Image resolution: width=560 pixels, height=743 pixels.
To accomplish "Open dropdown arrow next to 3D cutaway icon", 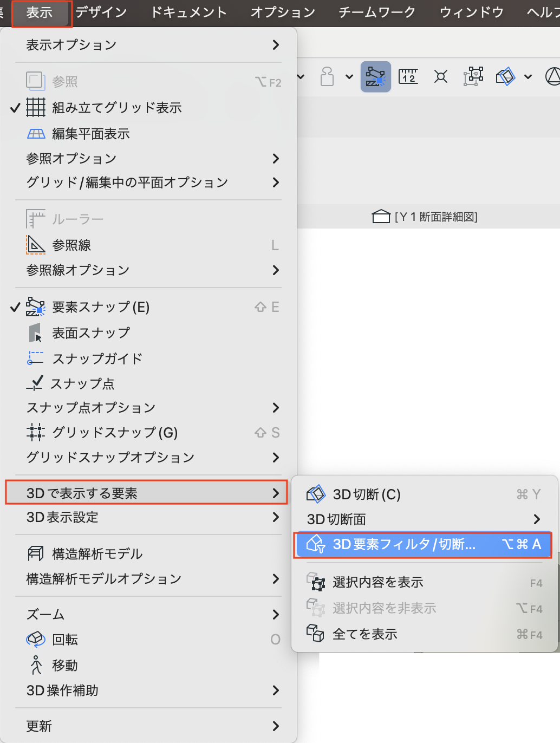I will (528, 77).
